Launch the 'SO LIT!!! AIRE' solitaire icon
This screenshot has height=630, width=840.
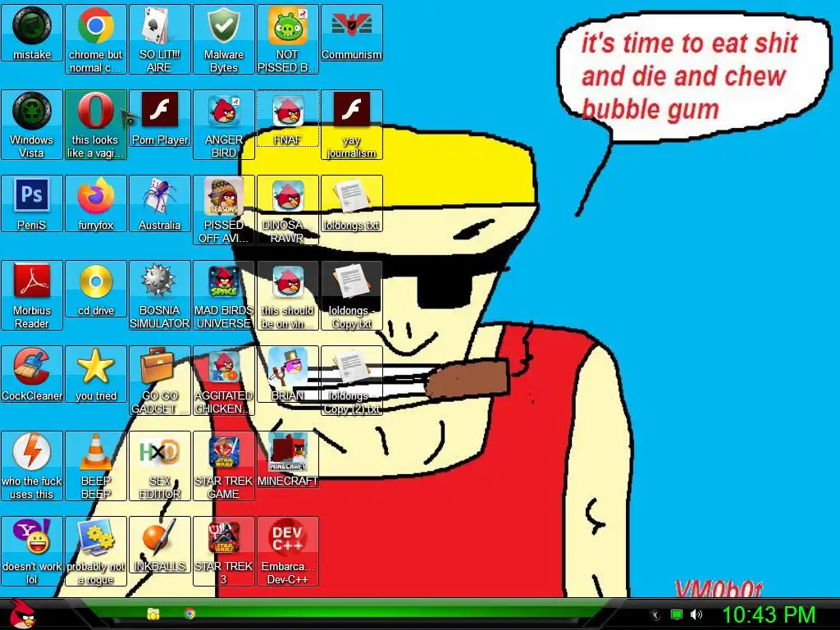click(159, 39)
